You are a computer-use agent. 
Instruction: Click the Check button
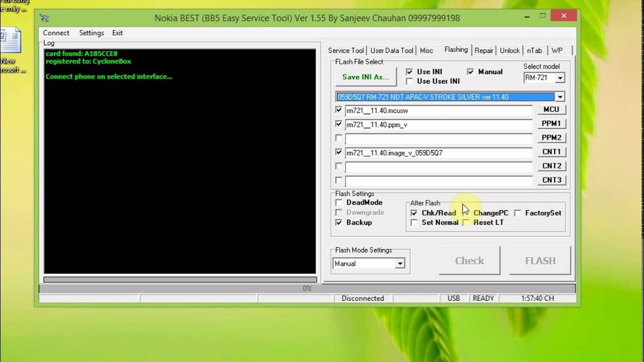coord(469,260)
